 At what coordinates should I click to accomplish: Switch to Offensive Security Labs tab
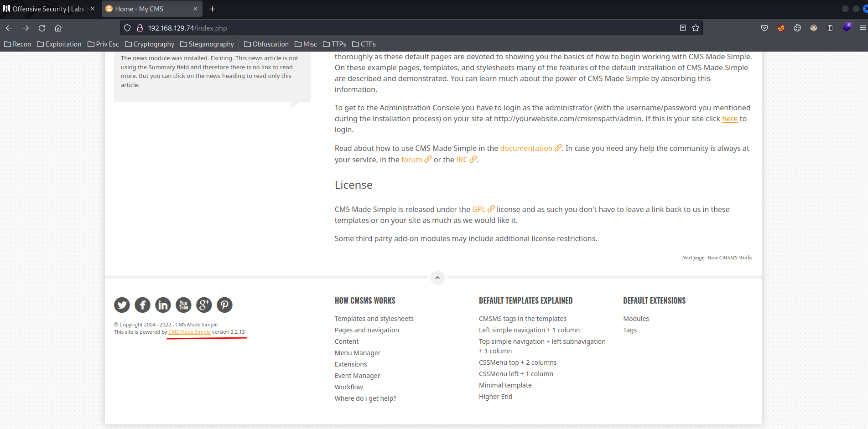[49, 9]
